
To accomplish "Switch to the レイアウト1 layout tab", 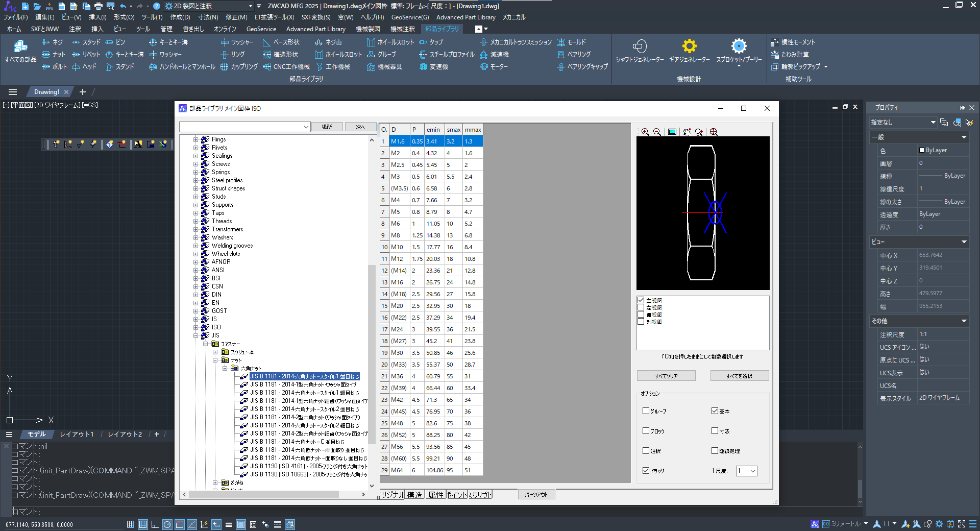I will click(77, 435).
